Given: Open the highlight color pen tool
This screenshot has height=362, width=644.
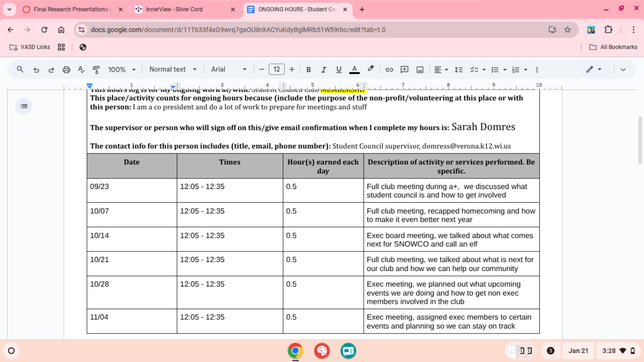Looking at the screenshot, I should pos(371,69).
